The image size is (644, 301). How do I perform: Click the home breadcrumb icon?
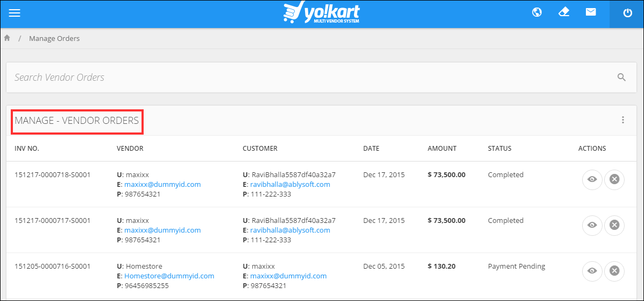pos(7,38)
